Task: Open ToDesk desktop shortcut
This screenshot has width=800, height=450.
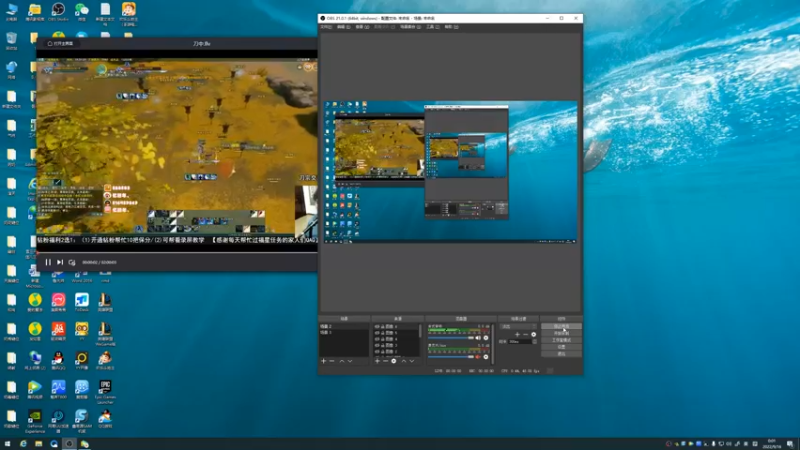Action: [x=82, y=302]
